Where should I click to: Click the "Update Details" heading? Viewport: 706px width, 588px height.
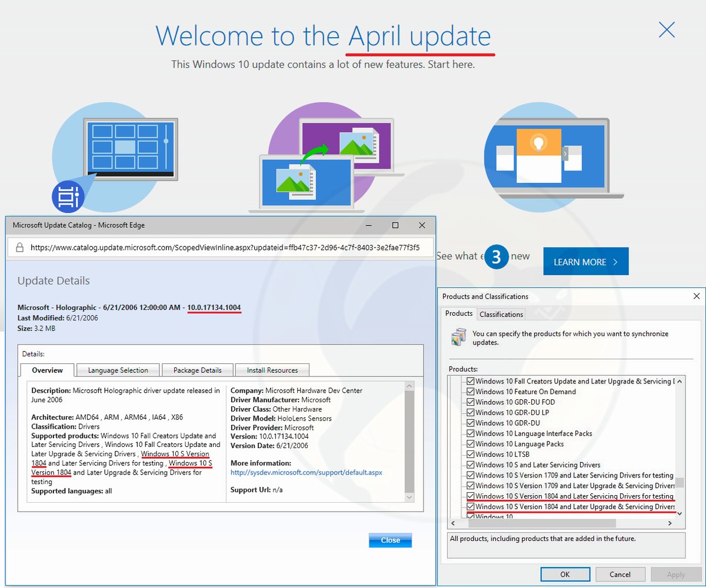[x=54, y=280]
